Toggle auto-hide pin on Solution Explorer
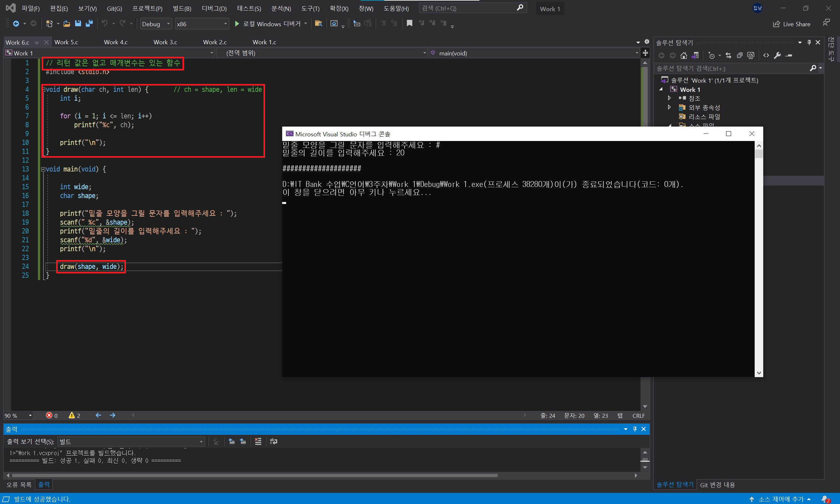 (809, 42)
